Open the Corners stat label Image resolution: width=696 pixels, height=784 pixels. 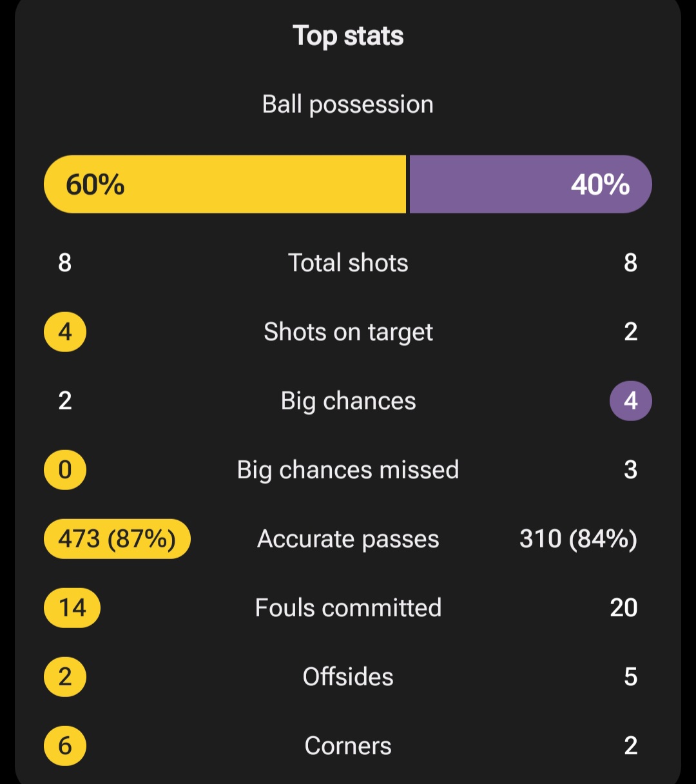pos(348,746)
